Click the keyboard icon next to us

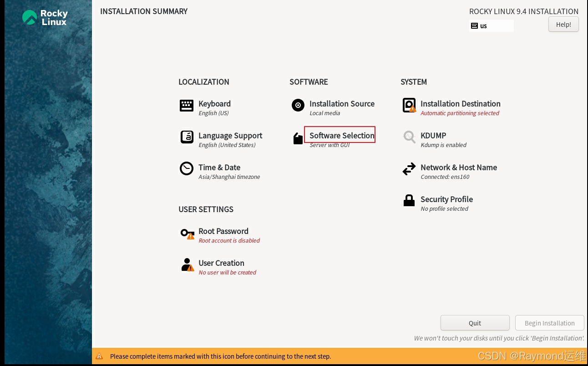474,26
